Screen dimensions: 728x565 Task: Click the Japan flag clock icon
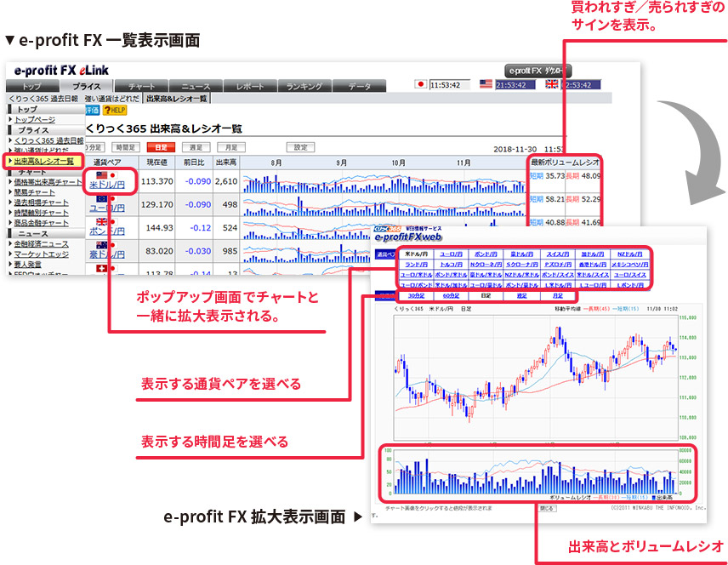[421, 84]
